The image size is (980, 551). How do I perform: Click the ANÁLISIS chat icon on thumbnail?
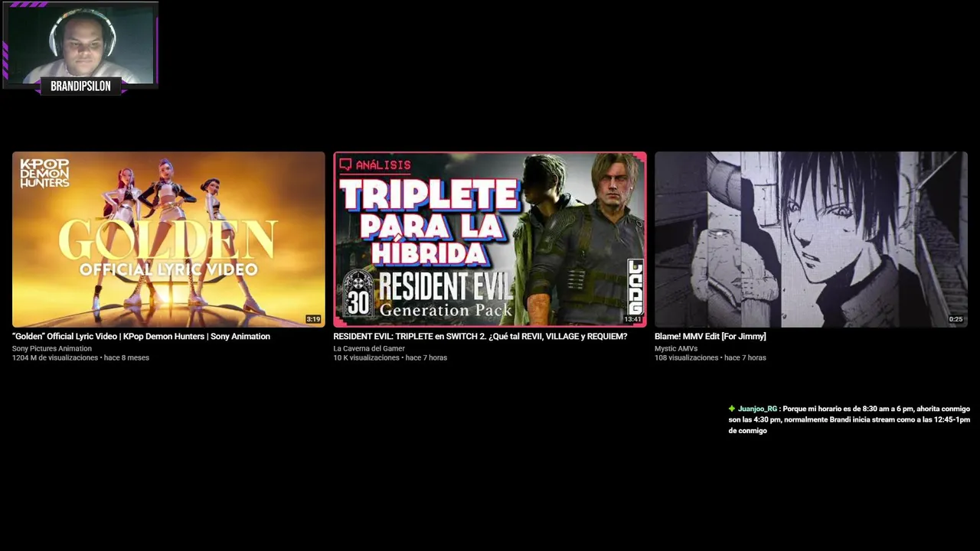(345, 165)
